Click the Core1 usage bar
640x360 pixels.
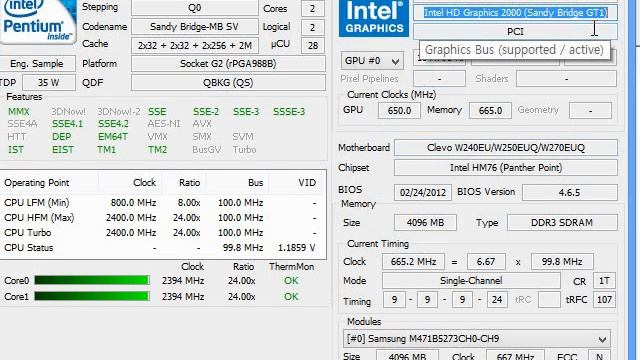click(x=92, y=296)
